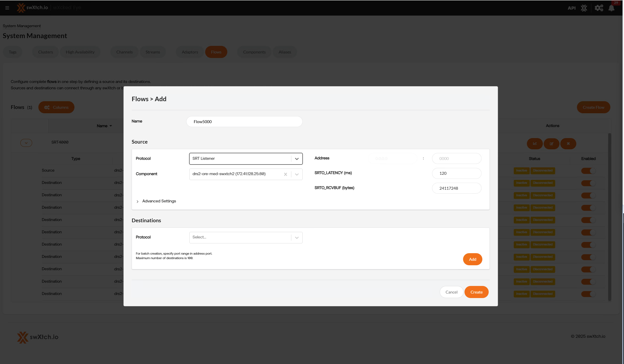This screenshot has width=624, height=364.
Task: Click the Create button in dialog
Action: [x=476, y=292]
